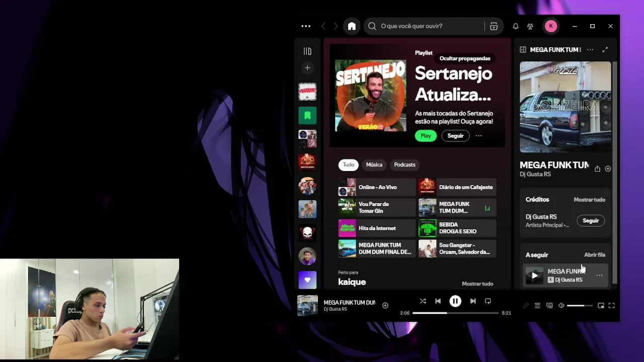644x362 pixels.
Task: Navigate back with the left arrow
Action: (x=324, y=26)
